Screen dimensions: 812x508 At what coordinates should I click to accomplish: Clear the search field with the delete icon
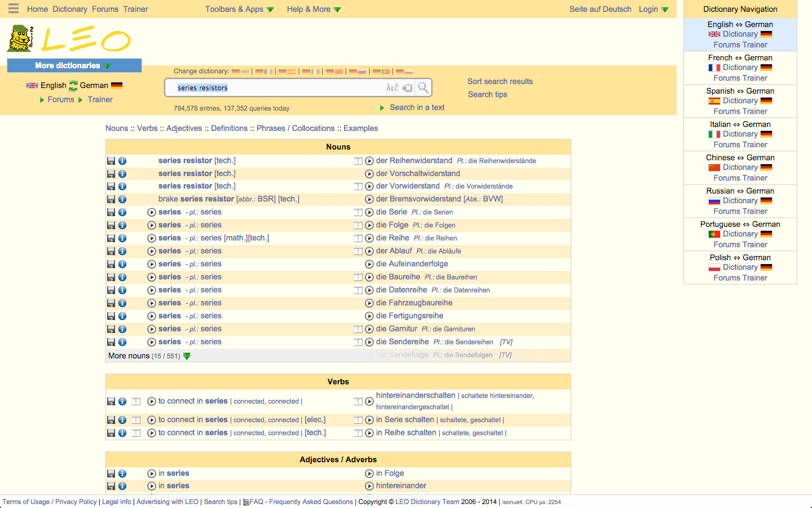(x=407, y=88)
